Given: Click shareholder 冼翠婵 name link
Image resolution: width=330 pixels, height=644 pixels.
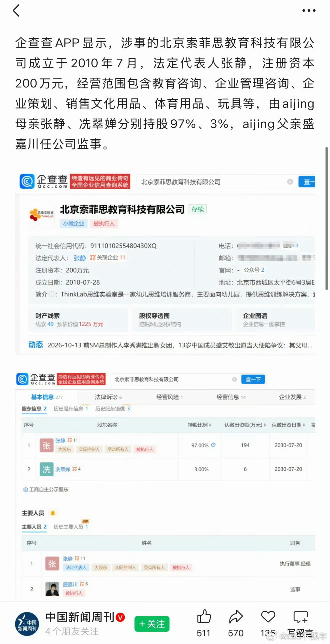Looking at the screenshot, I should pos(62,469).
